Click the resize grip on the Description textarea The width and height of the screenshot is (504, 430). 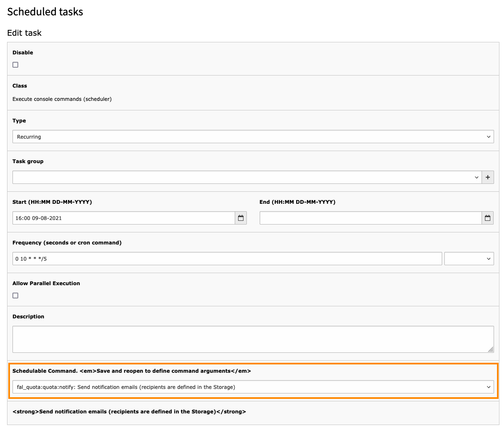click(491, 351)
